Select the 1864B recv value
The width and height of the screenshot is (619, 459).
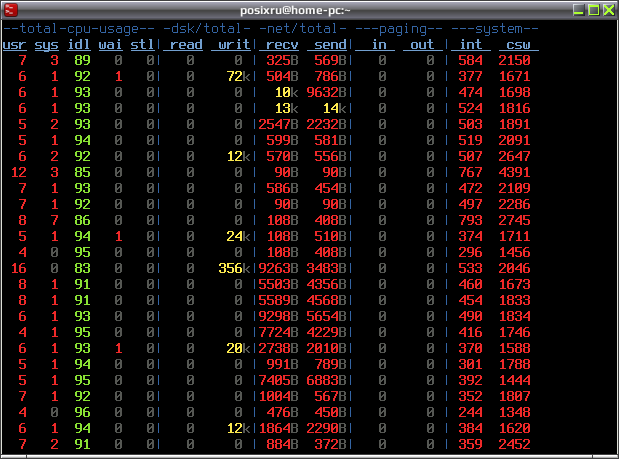tap(278, 428)
